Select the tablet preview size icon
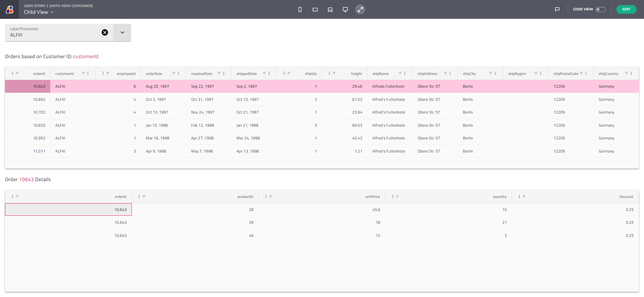 click(315, 9)
